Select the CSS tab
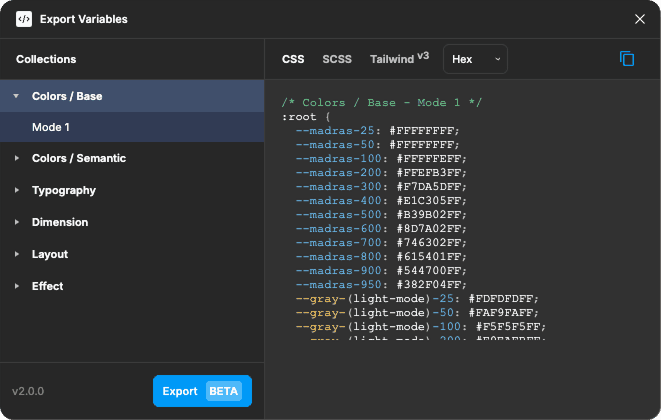Screen dimensions: 661x420 pyautogui.click(x=293, y=59)
